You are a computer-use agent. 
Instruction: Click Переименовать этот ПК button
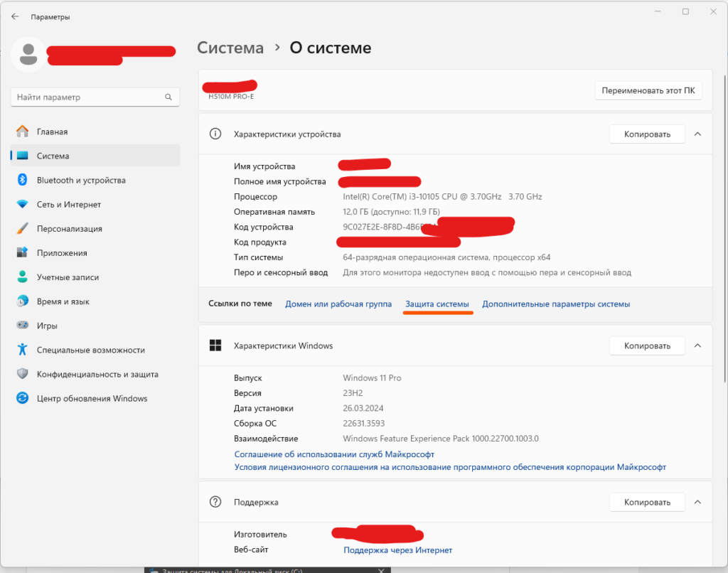point(648,90)
